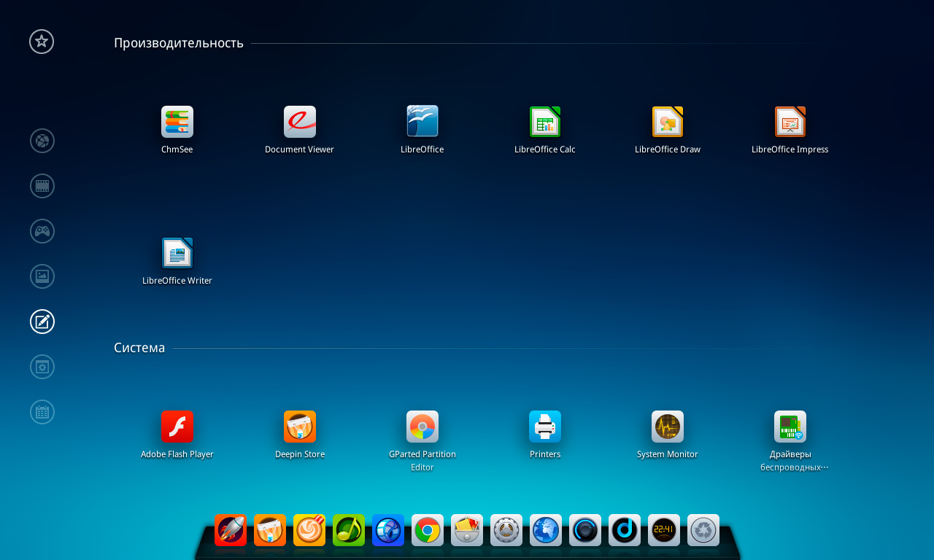This screenshot has height=560, width=934.
Task: Select the pencil productivity category icon
Action: tap(42, 322)
